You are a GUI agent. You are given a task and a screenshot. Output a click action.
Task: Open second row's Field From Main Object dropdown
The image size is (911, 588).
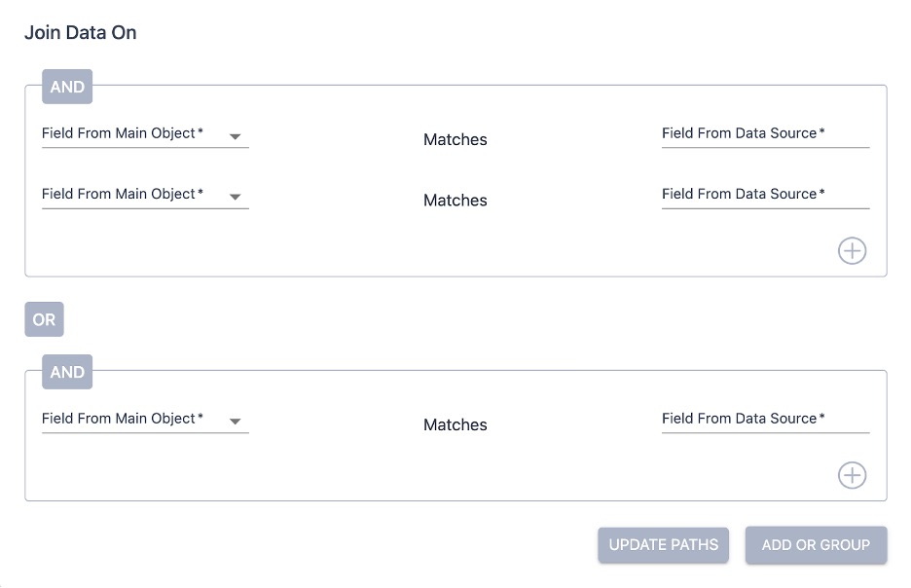click(145, 195)
